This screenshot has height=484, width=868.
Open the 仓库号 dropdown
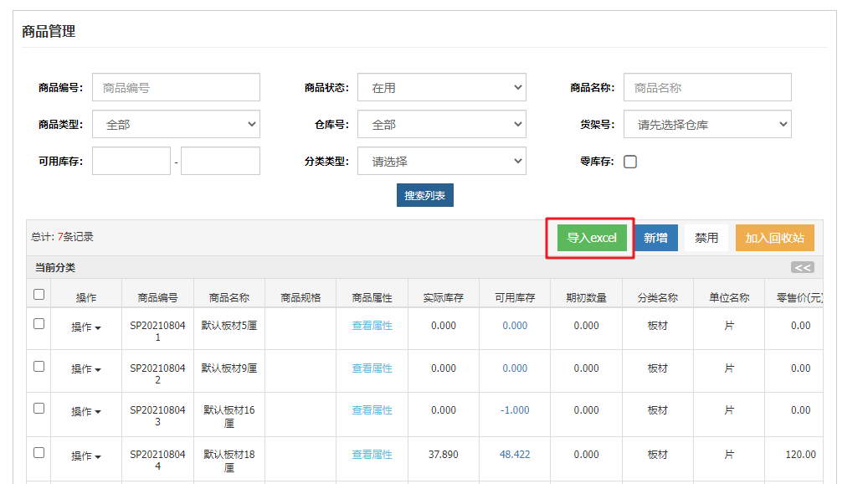tap(441, 124)
